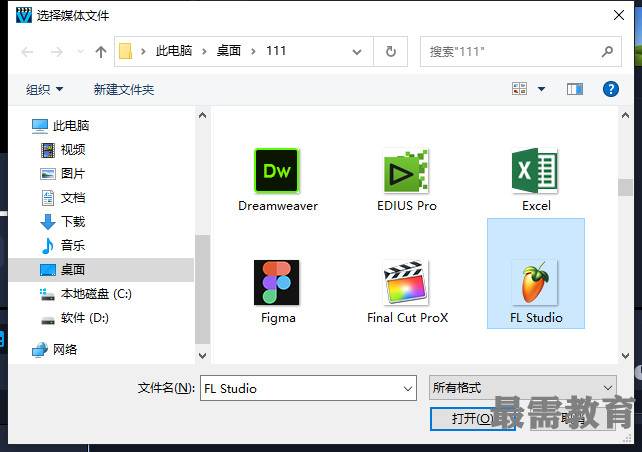Select the Final Cut ProX file icon
The image size is (642, 452).
[406, 282]
